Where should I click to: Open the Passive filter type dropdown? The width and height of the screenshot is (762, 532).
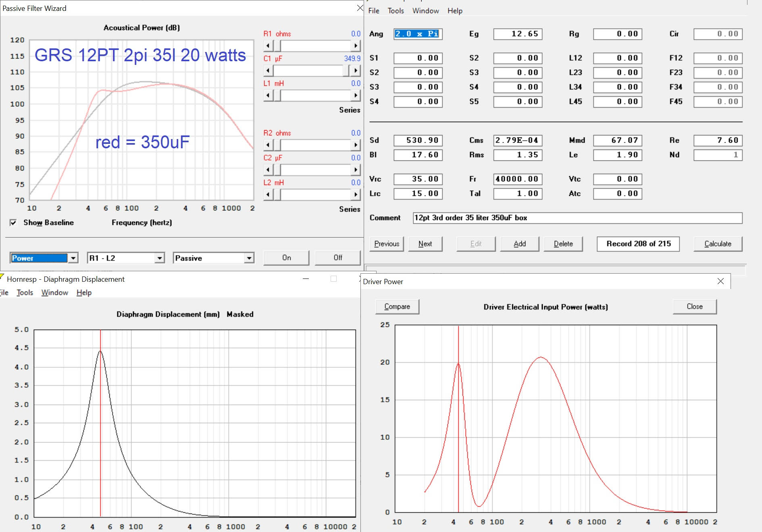[250, 258]
